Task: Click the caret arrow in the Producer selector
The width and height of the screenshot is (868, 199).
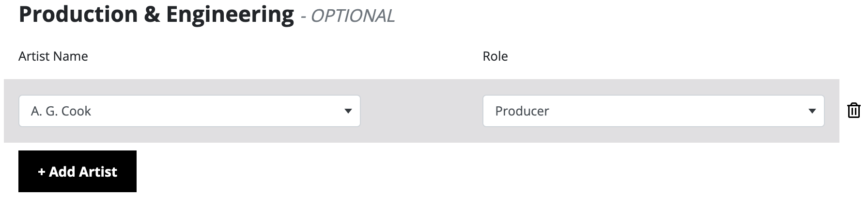Action: point(812,111)
